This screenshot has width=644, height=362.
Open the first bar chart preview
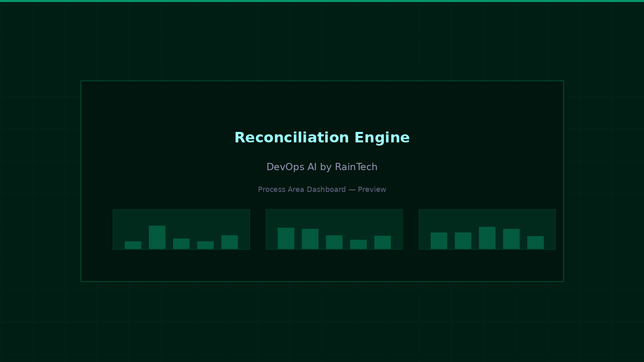181,229
